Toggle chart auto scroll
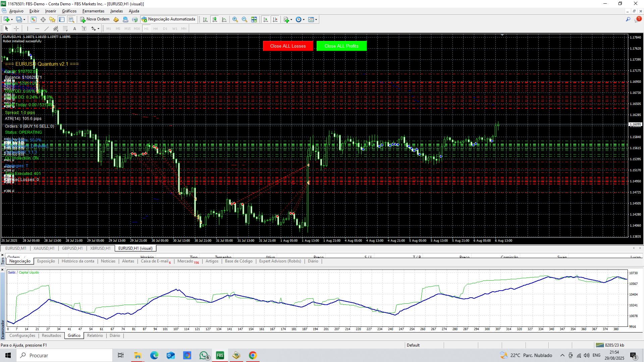644x362 pixels. (x=266, y=19)
